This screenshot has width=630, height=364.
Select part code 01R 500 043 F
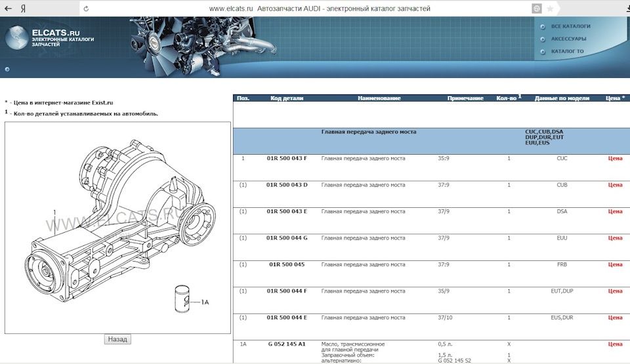pos(287,158)
